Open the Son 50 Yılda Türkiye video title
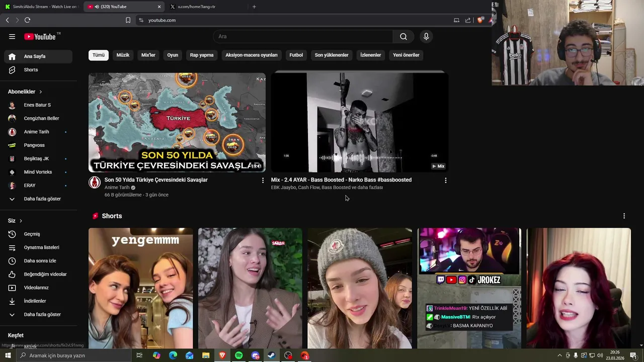Image resolution: width=644 pixels, height=362 pixels. pos(156,180)
